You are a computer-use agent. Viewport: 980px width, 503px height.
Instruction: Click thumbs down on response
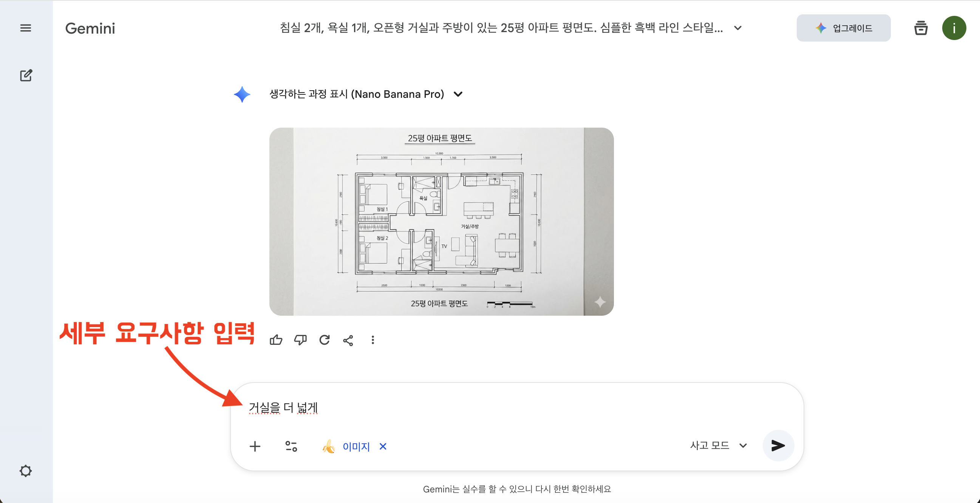[300, 340]
